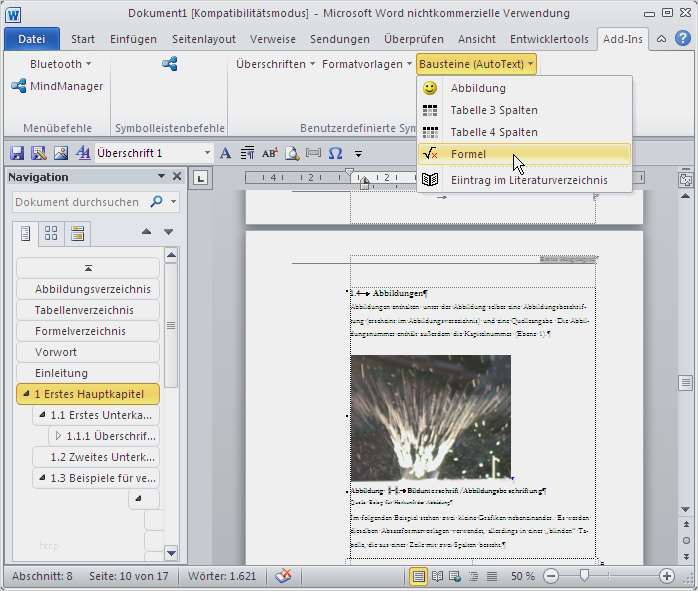The height and width of the screenshot is (591, 698).
Task: Click the 50 % zoom level
Action: click(x=523, y=576)
